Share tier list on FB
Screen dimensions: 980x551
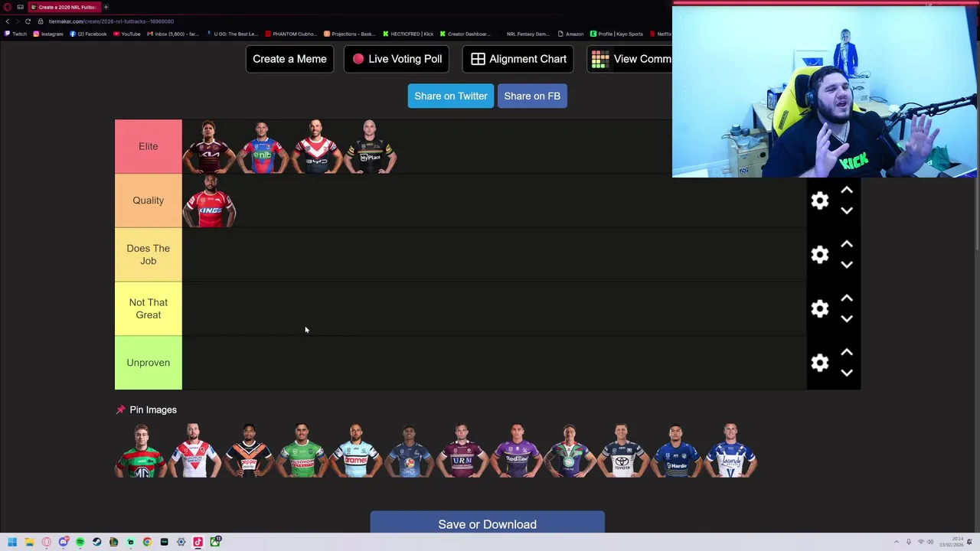(532, 96)
